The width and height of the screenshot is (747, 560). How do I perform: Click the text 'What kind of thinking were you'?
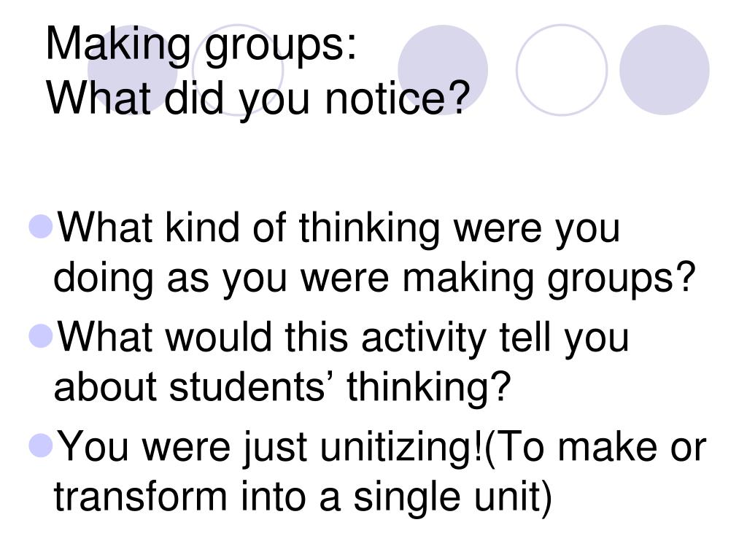(338, 229)
